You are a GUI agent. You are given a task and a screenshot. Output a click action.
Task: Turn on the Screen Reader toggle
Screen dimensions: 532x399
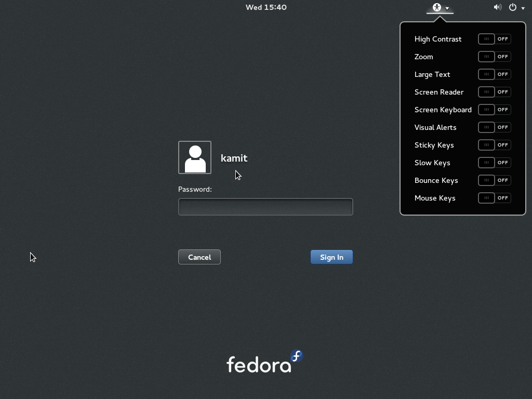pos(494,92)
